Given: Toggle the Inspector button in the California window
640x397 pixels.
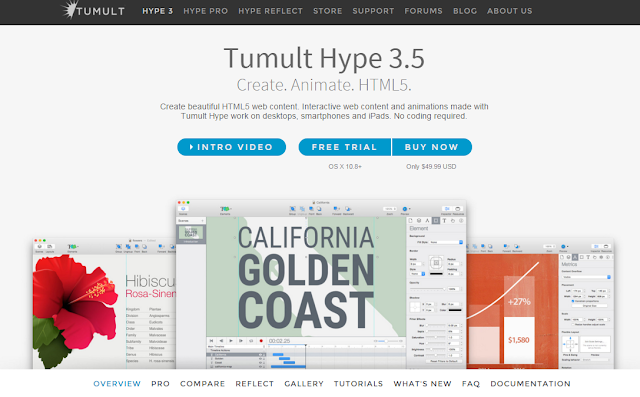Looking at the screenshot, I should tap(447, 209).
